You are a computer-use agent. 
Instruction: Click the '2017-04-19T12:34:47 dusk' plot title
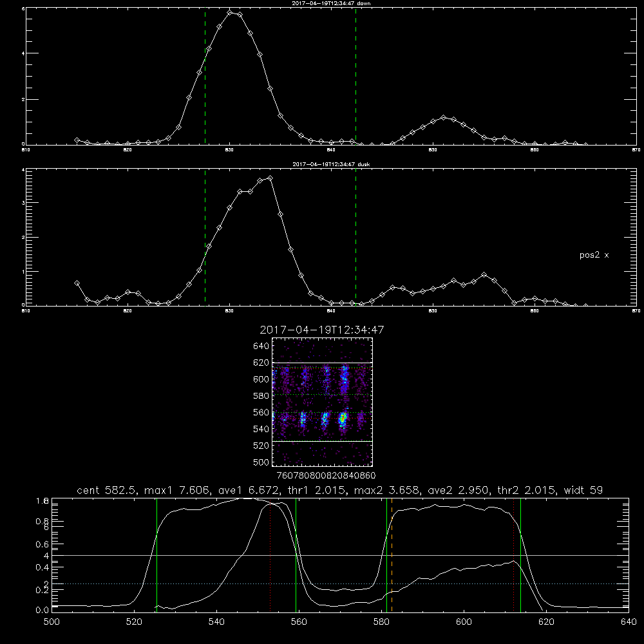click(331, 164)
